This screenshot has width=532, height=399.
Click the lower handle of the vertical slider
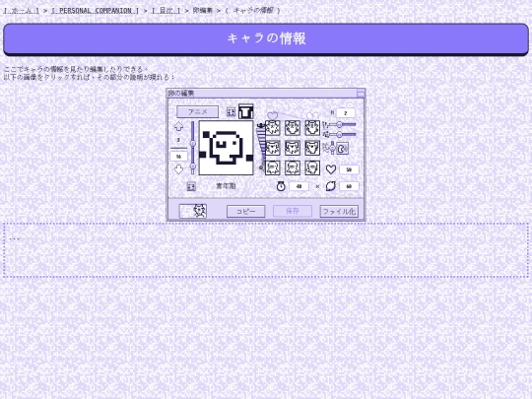point(192,166)
